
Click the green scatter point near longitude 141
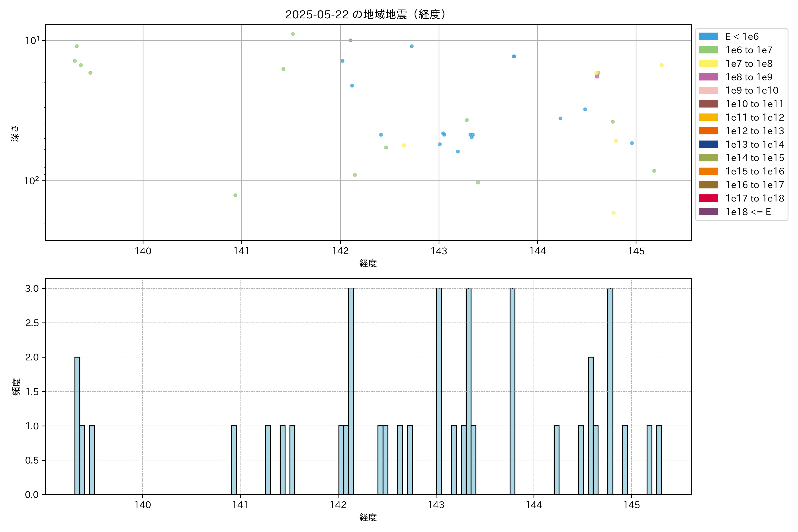tap(235, 195)
